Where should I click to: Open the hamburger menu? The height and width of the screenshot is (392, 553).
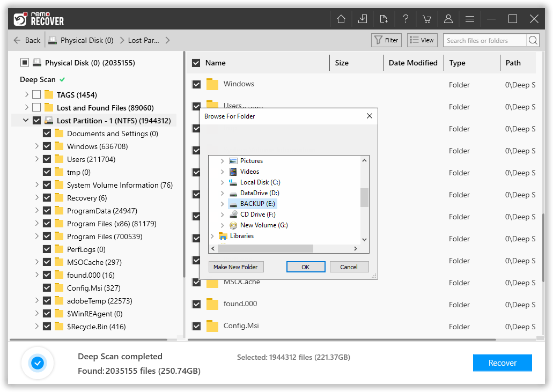click(470, 18)
